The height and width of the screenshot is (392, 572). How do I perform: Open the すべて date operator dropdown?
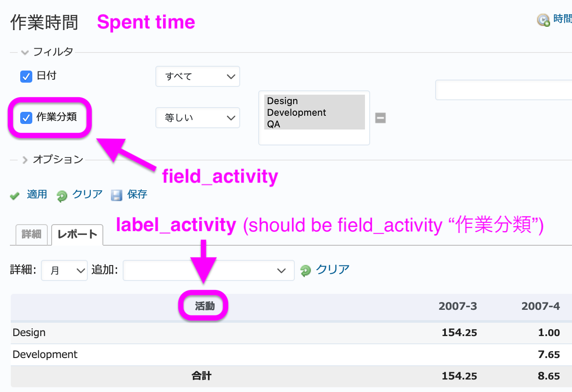pyautogui.click(x=198, y=77)
